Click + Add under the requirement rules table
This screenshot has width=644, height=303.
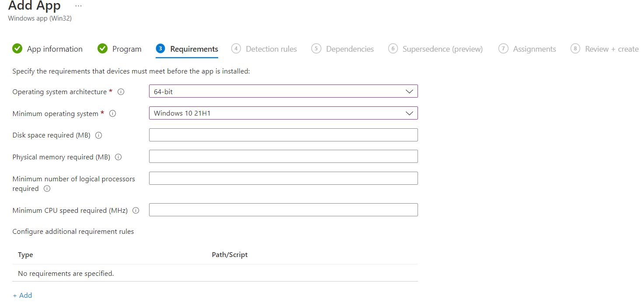[x=22, y=295]
